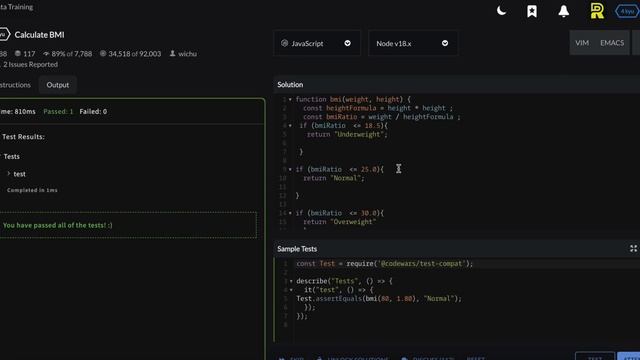Collapse the Tests group in results
640x360 pixels.
11,156
